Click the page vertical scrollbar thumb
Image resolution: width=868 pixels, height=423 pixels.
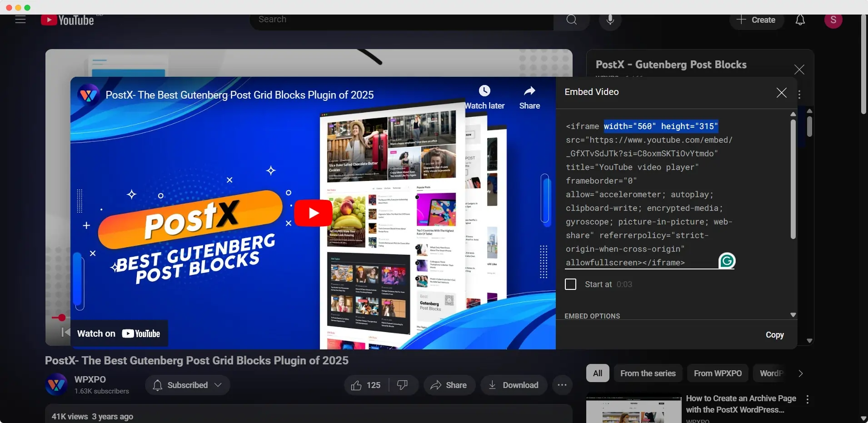pos(863,64)
